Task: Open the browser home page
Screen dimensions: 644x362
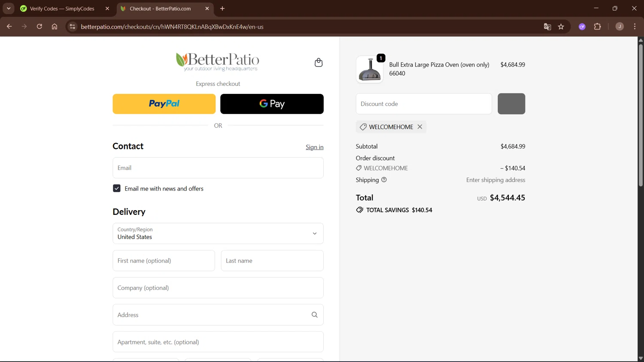Action: click(55, 27)
